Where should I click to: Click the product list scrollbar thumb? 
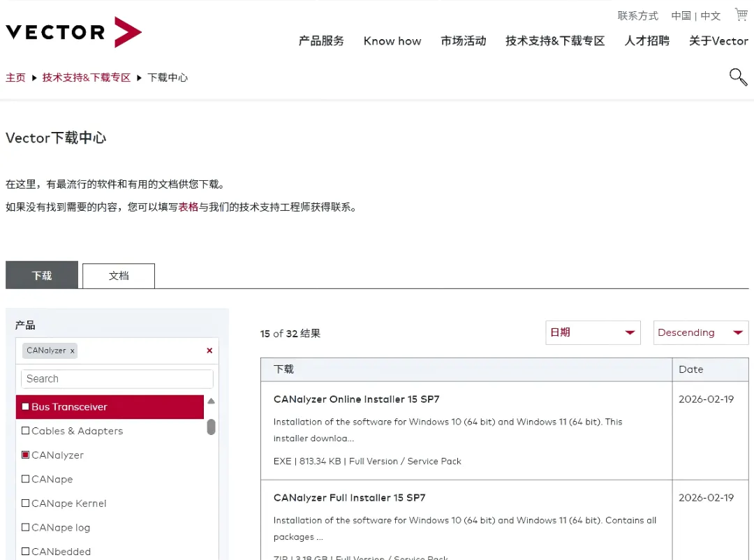coord(211,427)
